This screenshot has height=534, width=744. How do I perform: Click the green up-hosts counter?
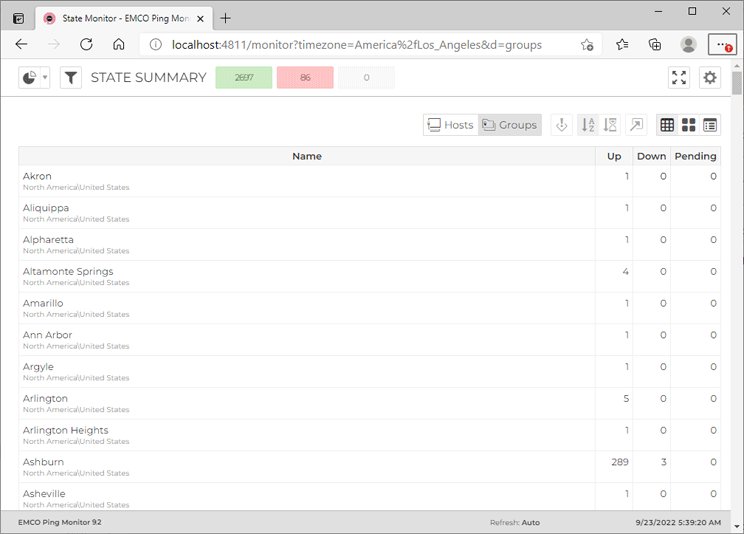tap(243, 78)
